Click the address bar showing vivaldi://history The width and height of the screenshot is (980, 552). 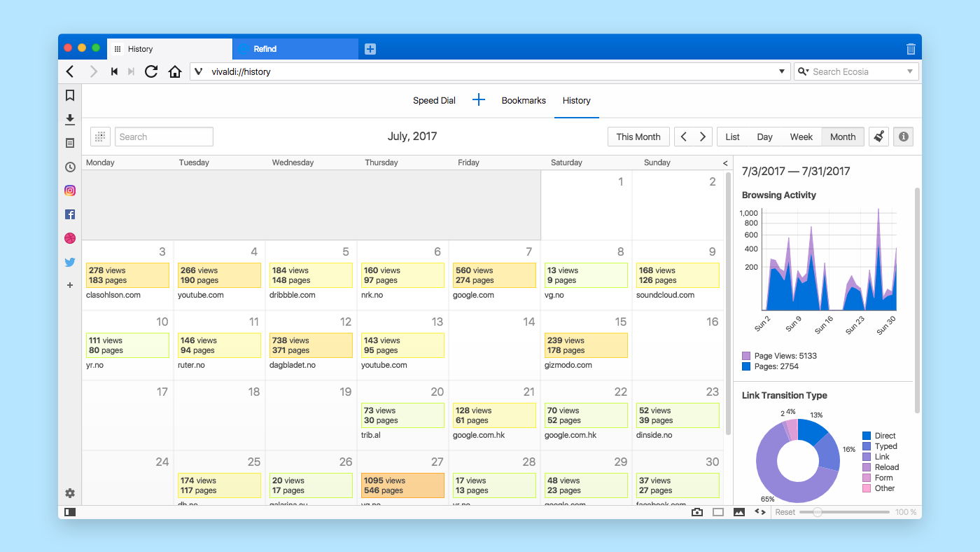point(490,71)
